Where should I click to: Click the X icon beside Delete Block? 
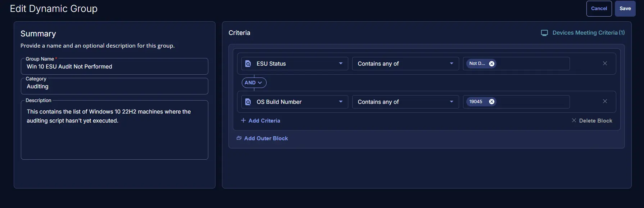[x=574, y=120]
